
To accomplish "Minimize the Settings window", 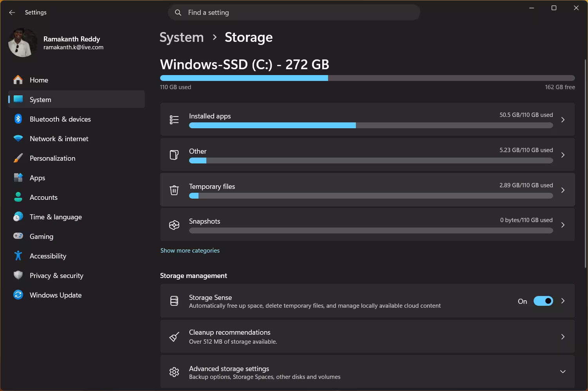I will pos(532,8).
